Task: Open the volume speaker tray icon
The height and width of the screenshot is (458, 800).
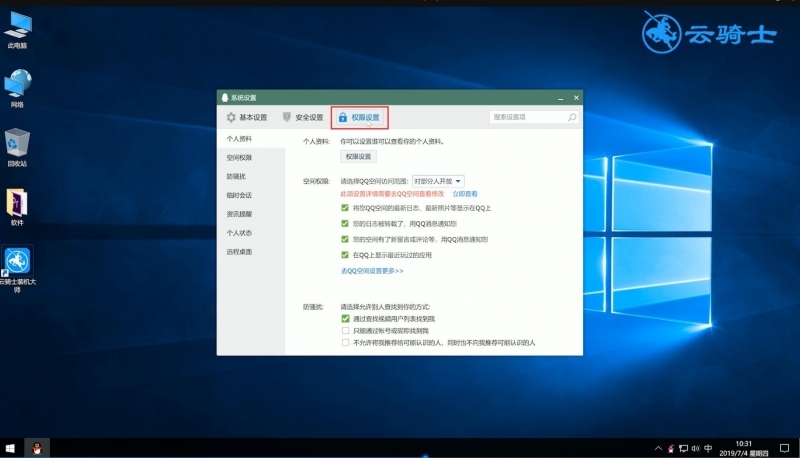Action: pyautogui.click(x=695, y=449)
